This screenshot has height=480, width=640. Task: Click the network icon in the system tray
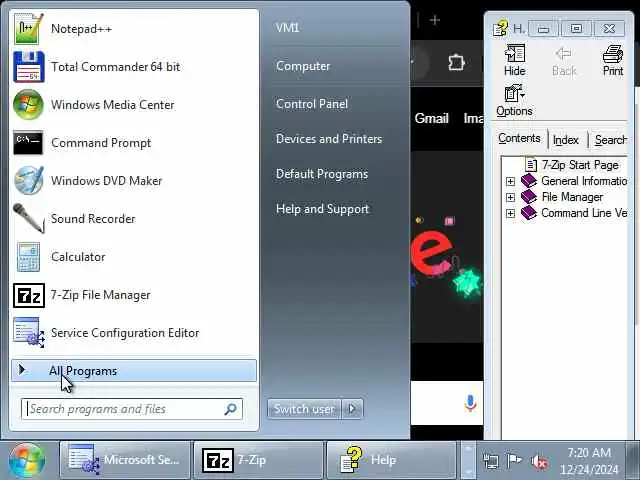(x=490, y=461)
